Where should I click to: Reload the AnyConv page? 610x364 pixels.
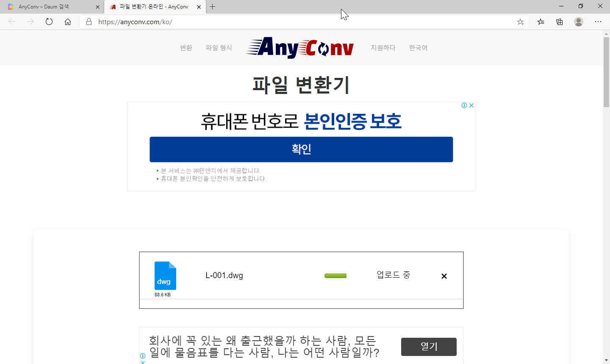coord(49,22)
